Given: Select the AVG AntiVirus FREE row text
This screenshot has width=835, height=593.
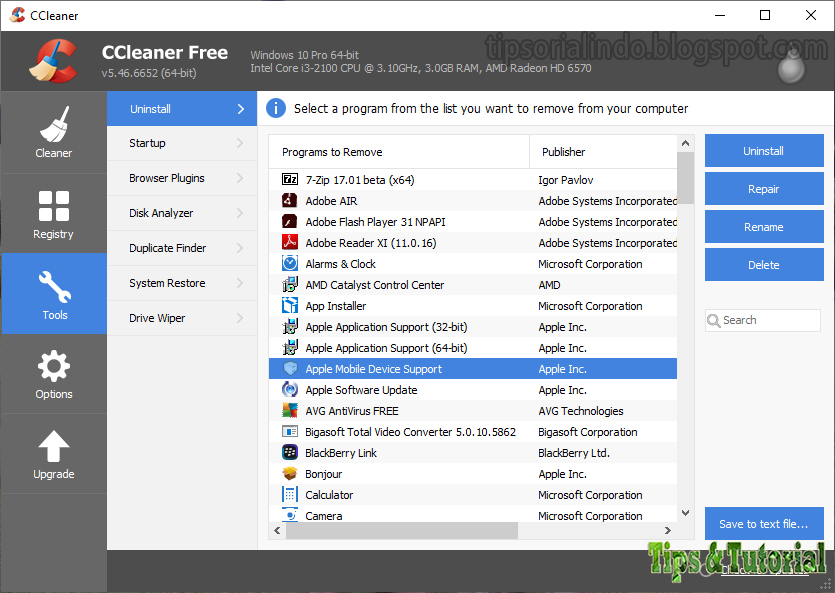Looking at the screenshot, I should (352, 411).
